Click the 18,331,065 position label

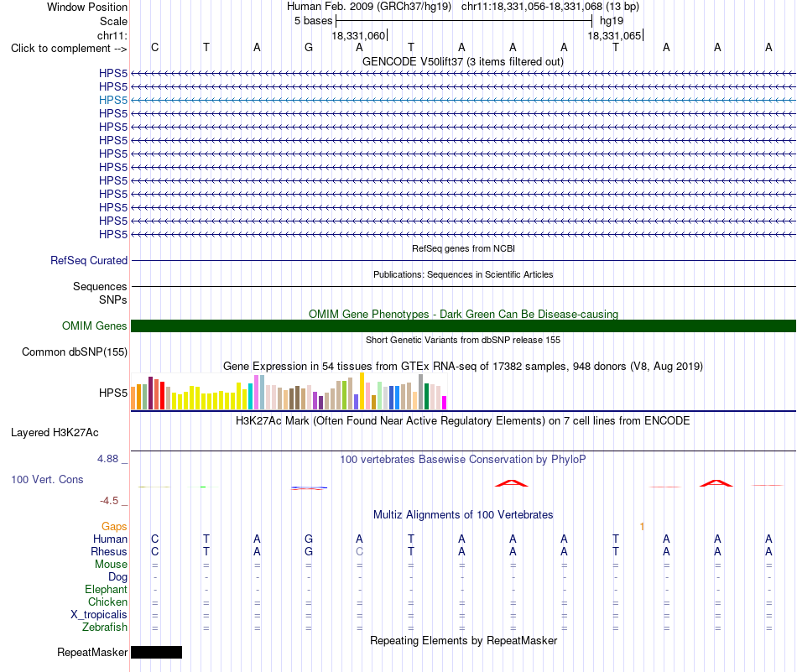(x=614, y=35)
